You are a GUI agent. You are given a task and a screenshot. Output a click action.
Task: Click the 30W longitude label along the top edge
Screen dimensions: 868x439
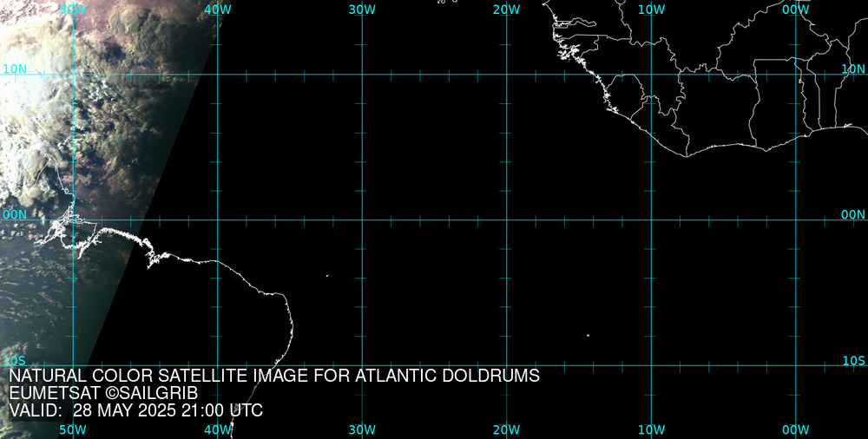coord(362,10)
